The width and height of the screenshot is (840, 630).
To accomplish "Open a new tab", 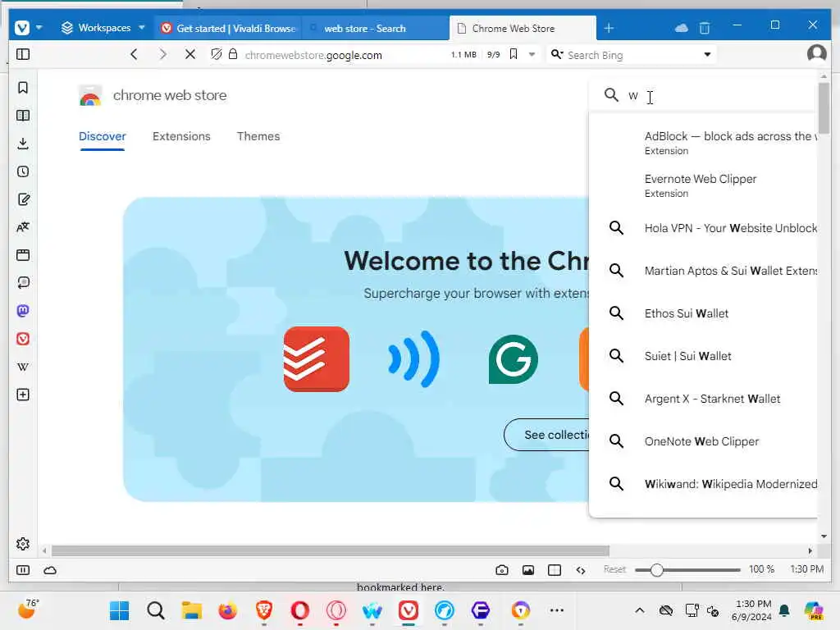I will (x=609, y=28).
